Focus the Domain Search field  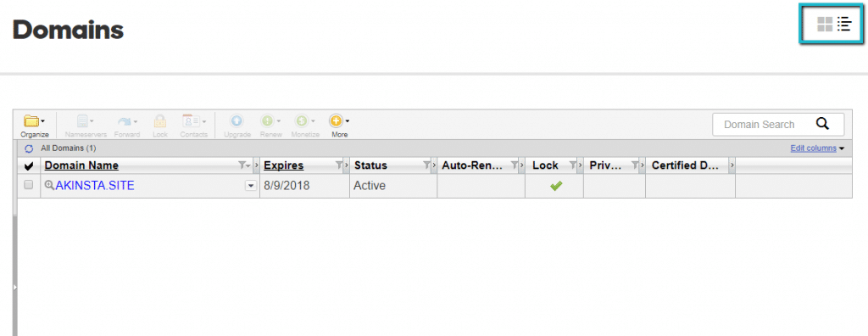tap(778, 124)
